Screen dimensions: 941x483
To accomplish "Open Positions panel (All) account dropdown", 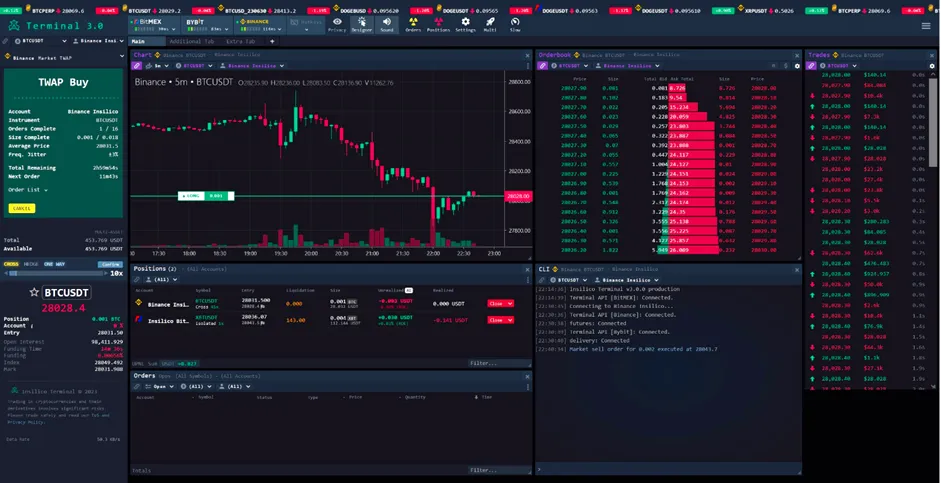I will point(163,280).
